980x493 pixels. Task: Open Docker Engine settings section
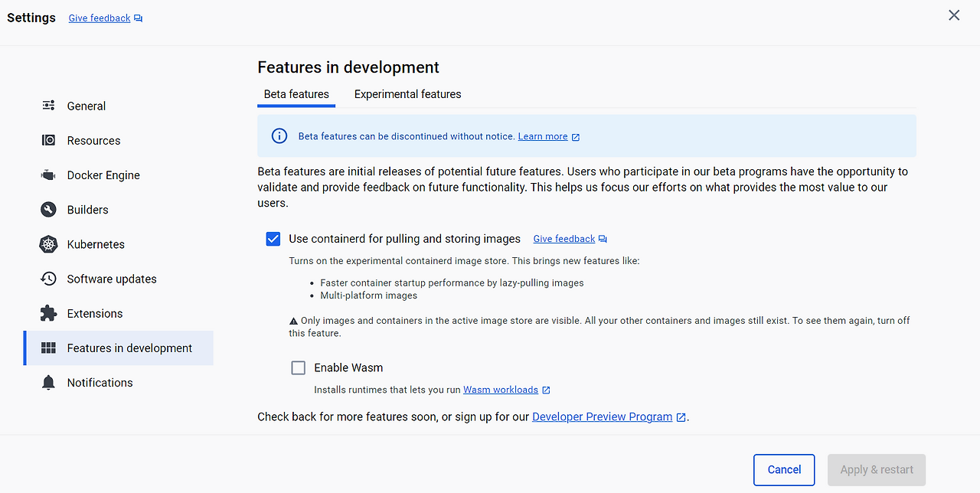pyautogui.click(x=119, y=175)
